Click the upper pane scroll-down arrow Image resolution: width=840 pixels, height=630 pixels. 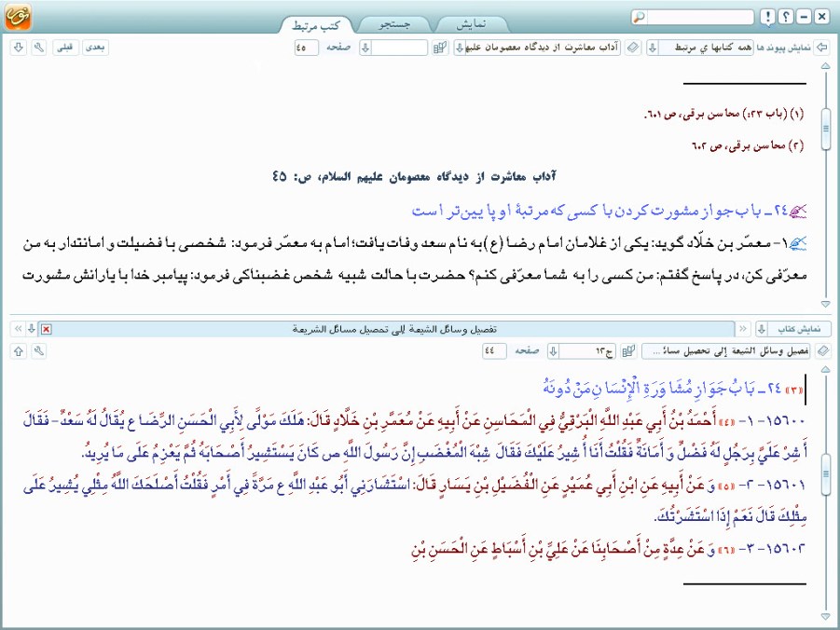[825, 304]
